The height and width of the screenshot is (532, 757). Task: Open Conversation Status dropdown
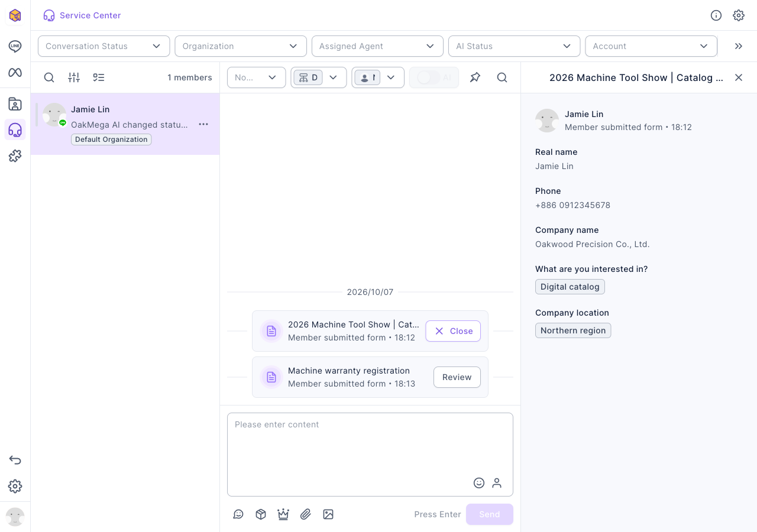tap(104, 46)
